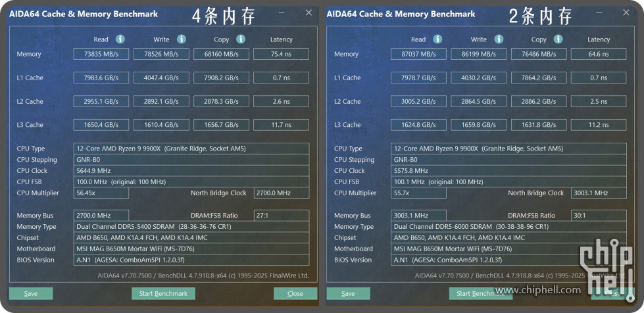Start Benchmark in the left window
Screen dimensions: 644x313
coord(163,293)
